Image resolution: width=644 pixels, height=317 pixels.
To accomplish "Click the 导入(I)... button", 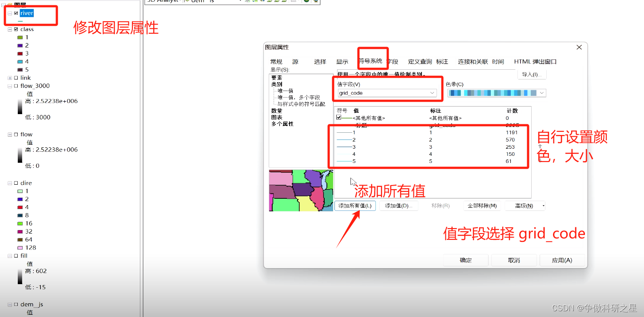I will tap(532, 75).
